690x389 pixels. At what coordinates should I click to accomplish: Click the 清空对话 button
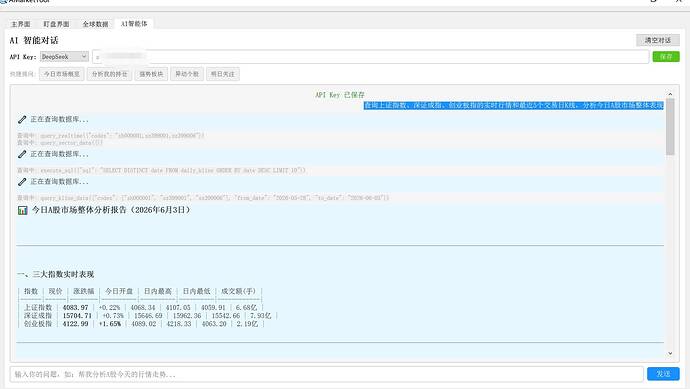(657, 40)
